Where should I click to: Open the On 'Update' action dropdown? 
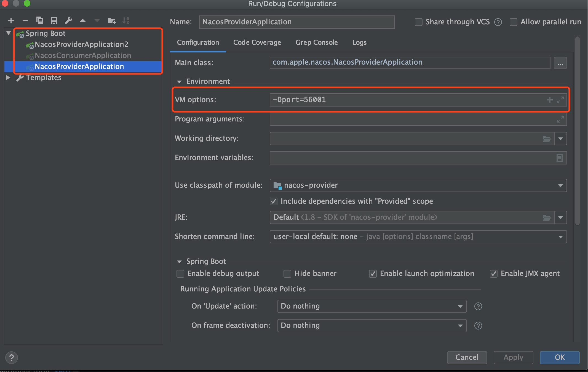(x=460, y=306)
